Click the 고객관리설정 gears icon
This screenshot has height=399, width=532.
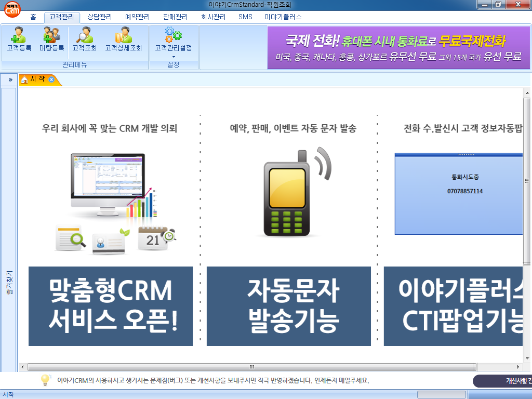[174, 35]
